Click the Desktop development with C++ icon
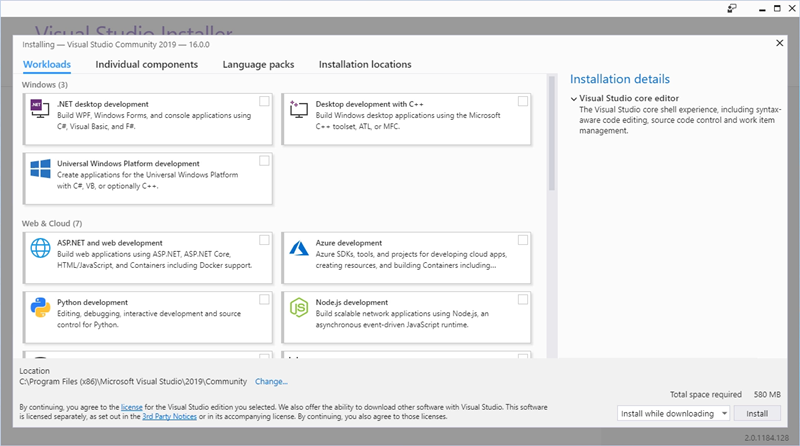 click(298, 109)
